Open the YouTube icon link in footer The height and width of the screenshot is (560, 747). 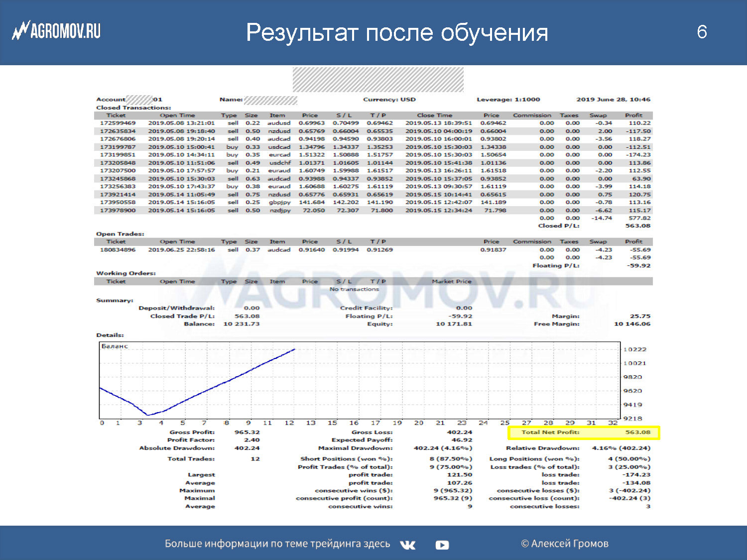(442, 545)
